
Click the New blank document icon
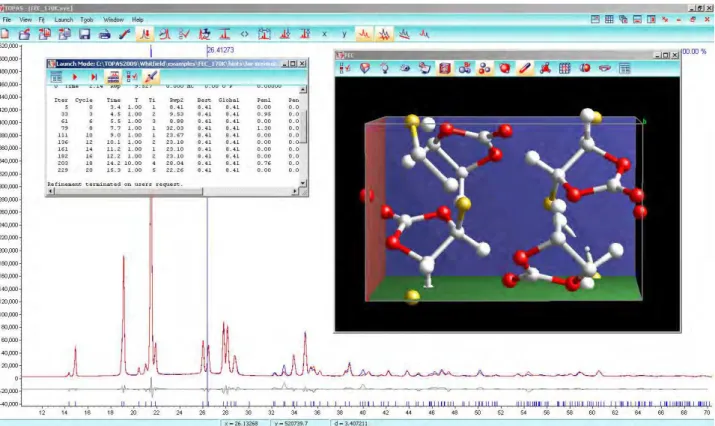5,34
